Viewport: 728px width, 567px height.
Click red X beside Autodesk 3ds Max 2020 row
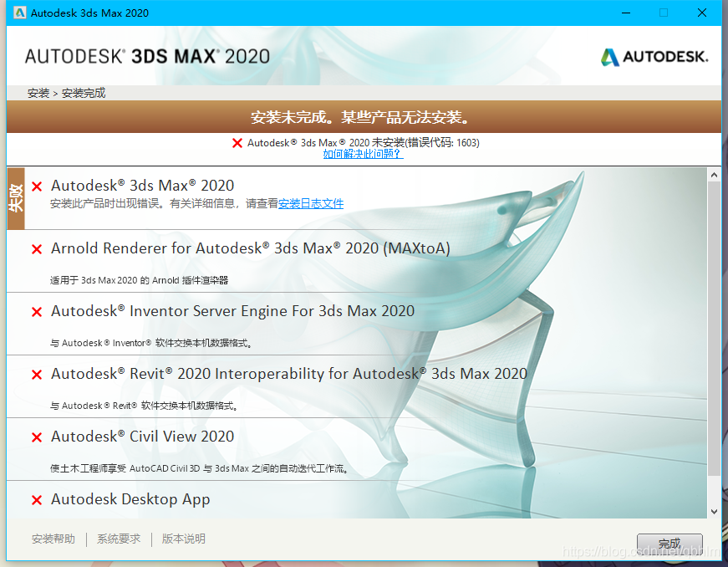pyautogui.click(x=37, y=186)
